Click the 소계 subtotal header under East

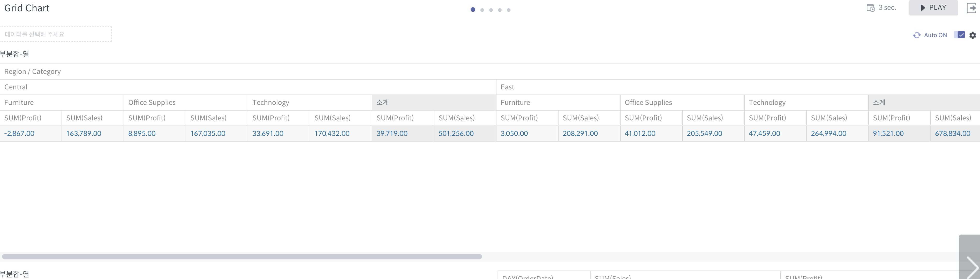[924, 103]
